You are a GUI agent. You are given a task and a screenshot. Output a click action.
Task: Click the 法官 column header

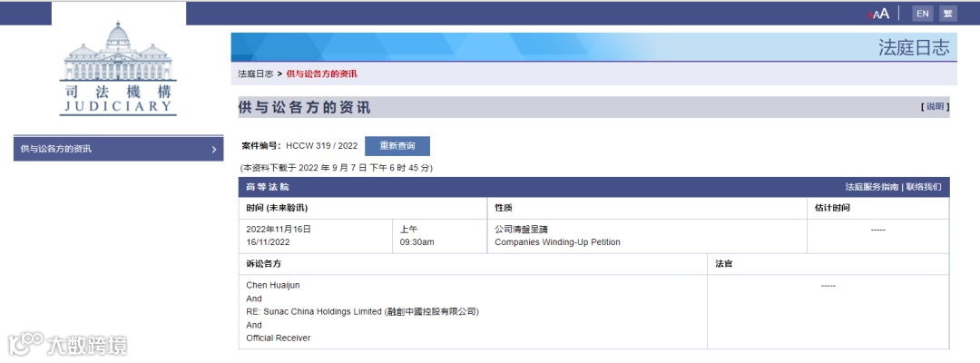(724, 264)
